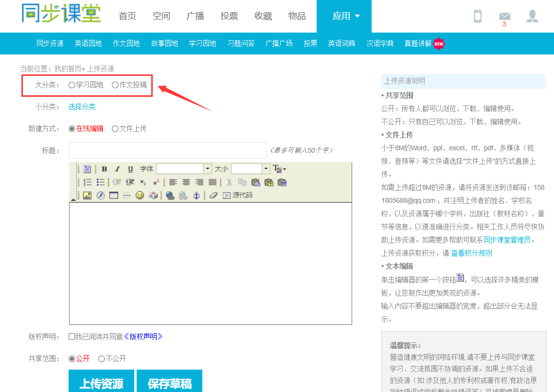The width and height of the screenshot is (554, 392).
Task: Open the text color picker dropdown
Action: [280, 169]
